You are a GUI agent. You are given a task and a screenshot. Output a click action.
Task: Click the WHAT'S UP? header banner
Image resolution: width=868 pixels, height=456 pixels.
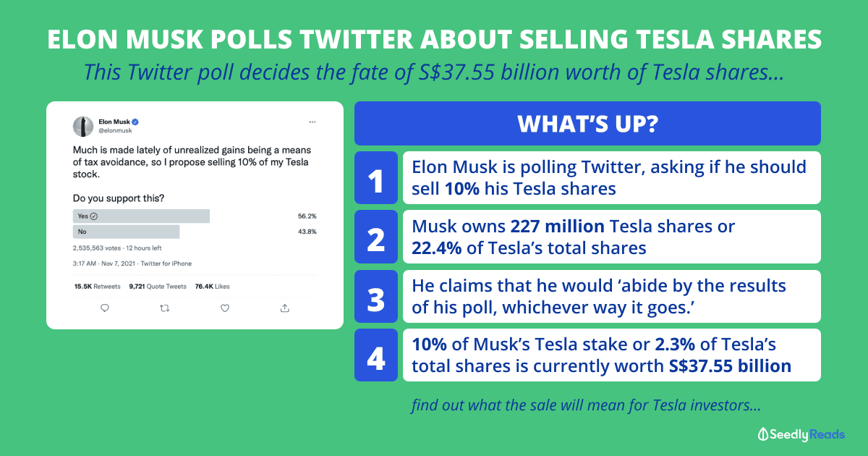pyautogui.click(x=587, y=123)
